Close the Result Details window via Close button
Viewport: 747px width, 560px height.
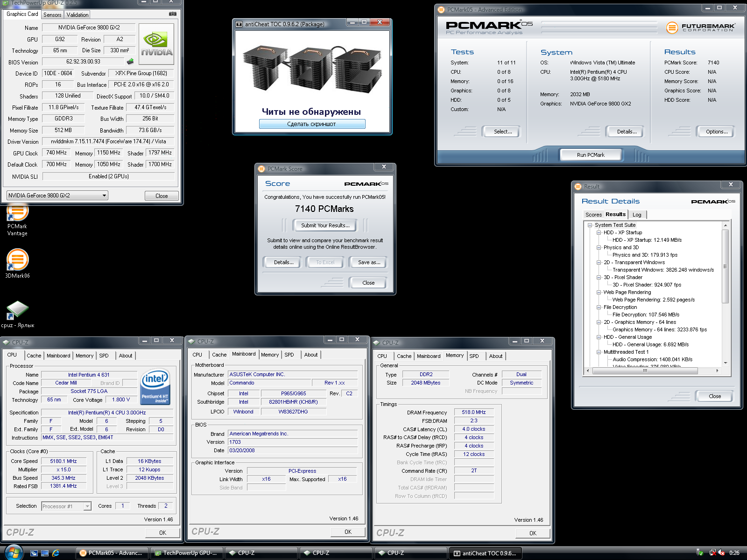point(714,396)
